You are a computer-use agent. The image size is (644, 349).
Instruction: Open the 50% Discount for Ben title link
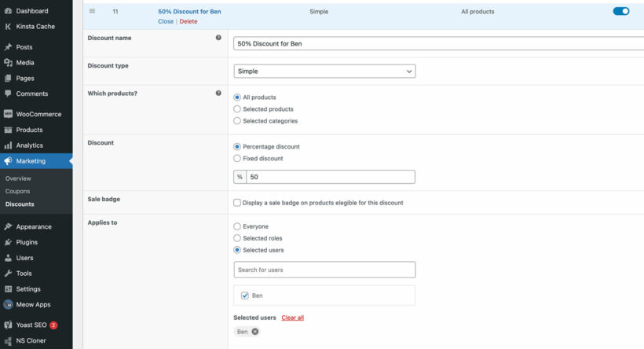(x=189, y=12)
